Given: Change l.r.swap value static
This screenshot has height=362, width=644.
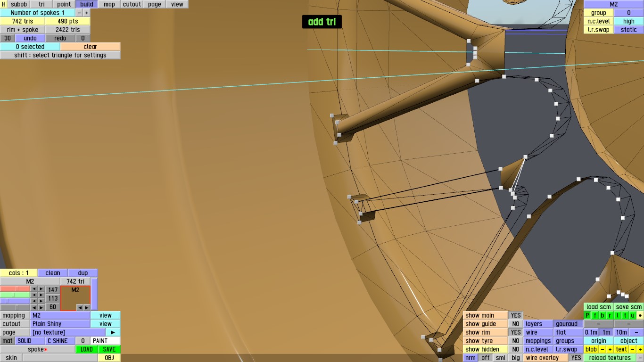Looking at the screenshot, I should [629, 30].
